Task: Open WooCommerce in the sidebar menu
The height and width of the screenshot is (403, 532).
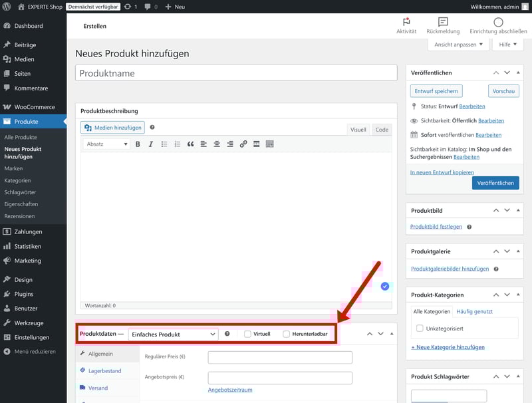Action: (x=34, y=107)
